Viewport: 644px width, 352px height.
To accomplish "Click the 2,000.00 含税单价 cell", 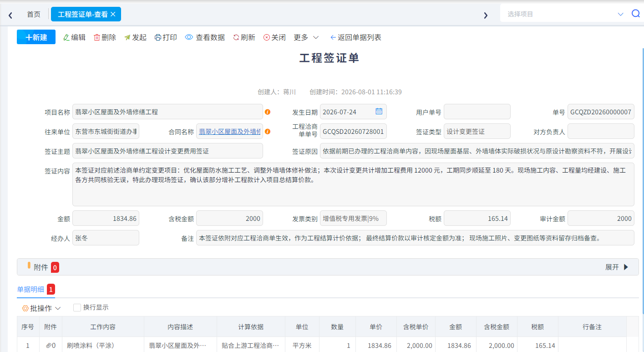I will coord(416,346).
